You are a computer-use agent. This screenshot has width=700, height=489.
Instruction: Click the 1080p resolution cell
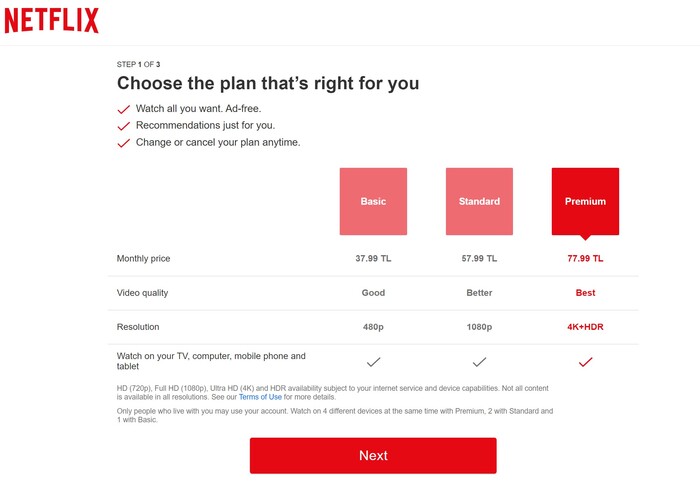[x=479, y=327]
